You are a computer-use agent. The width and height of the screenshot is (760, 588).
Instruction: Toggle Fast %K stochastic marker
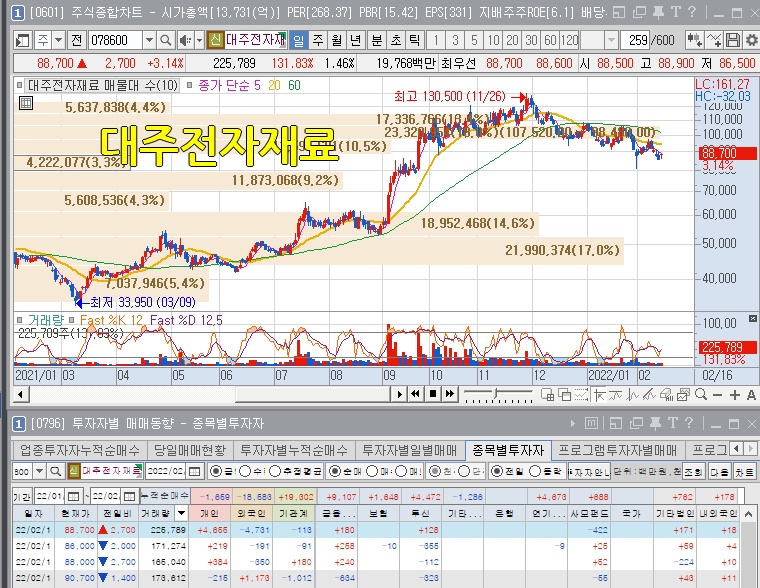pos(72,320)
